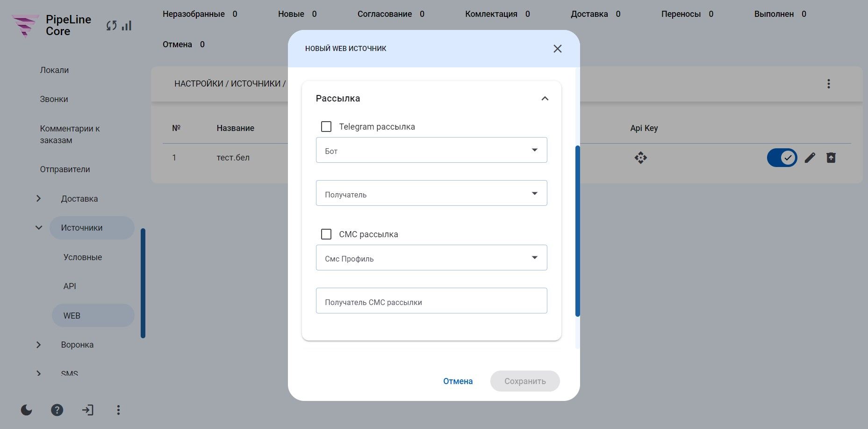Expand the Воронка sidebar group

(x=39, y=345)
